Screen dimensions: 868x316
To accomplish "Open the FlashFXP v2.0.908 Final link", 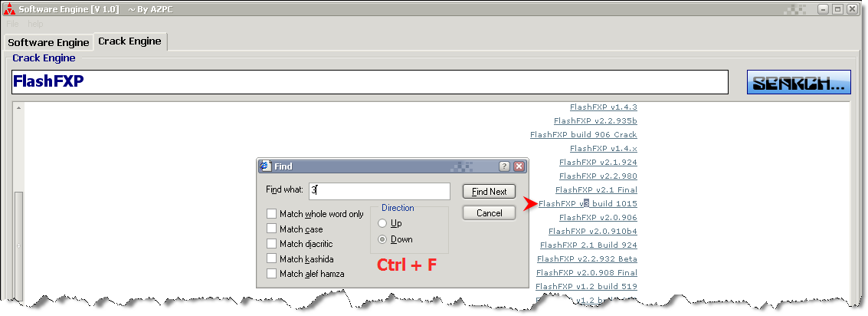I will coord(587,273).
